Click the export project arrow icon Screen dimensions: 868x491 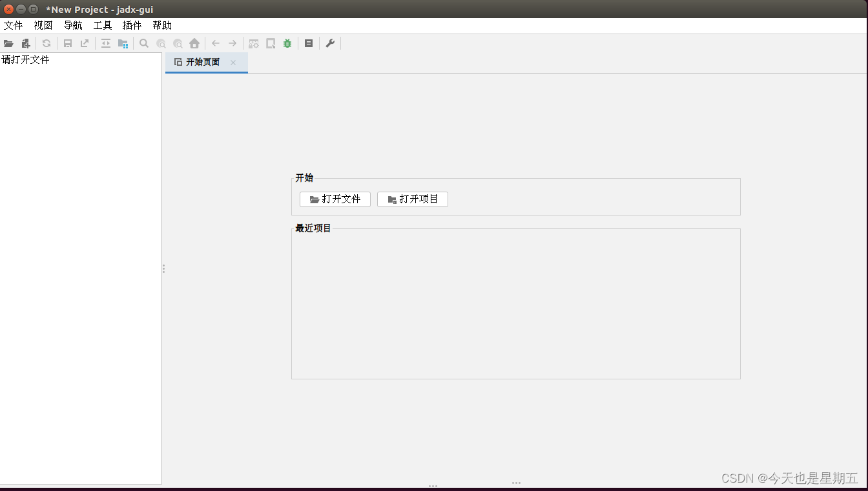[x=85, y=43]
